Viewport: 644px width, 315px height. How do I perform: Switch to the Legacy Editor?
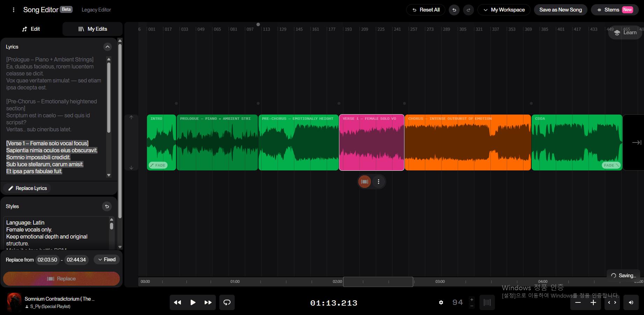[x=96, y=10]
